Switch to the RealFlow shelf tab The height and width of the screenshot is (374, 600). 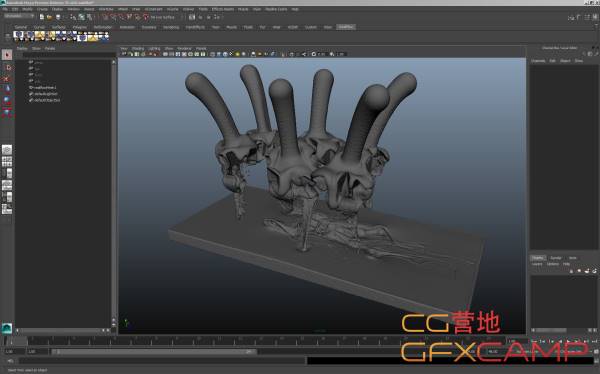346,27
